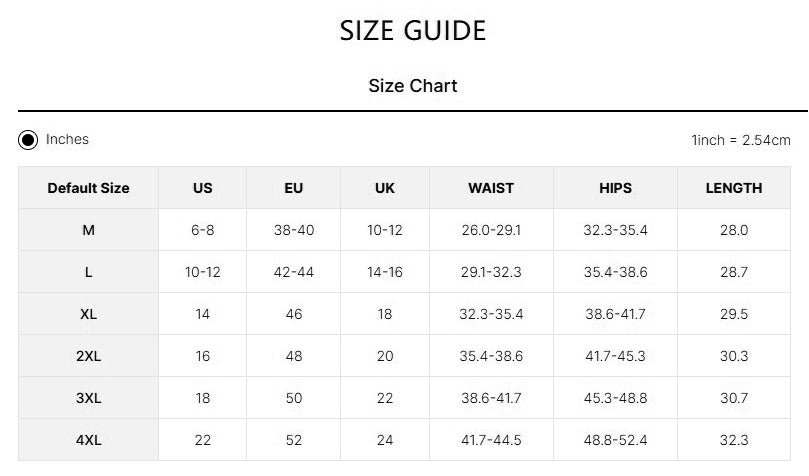Select the 2XL size row label
This screenshot has width=809, height=476.
pyautogui.click(x=88, y=356)
